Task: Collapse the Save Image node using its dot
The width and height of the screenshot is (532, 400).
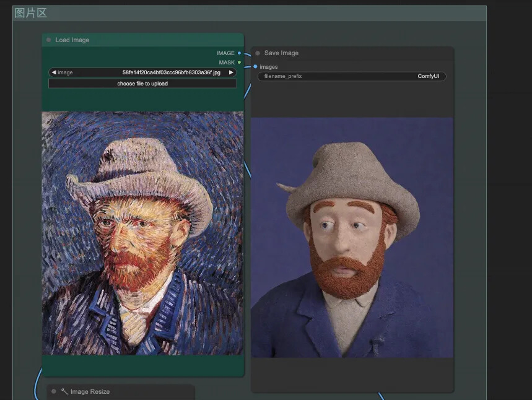Action: 258,53
